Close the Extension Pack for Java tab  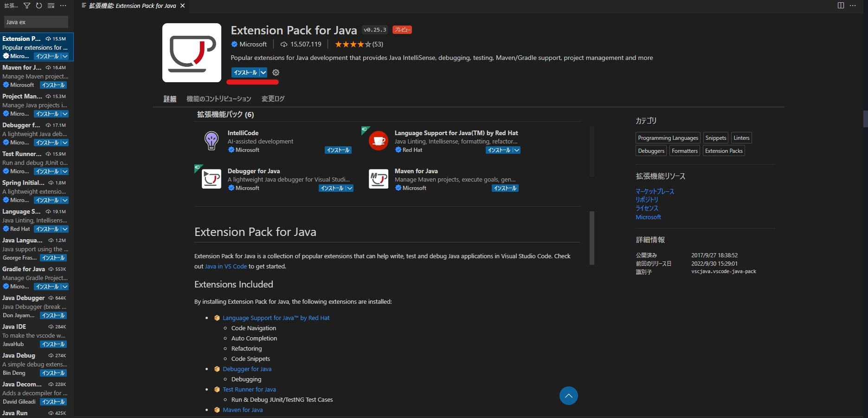tap(182, 6)
